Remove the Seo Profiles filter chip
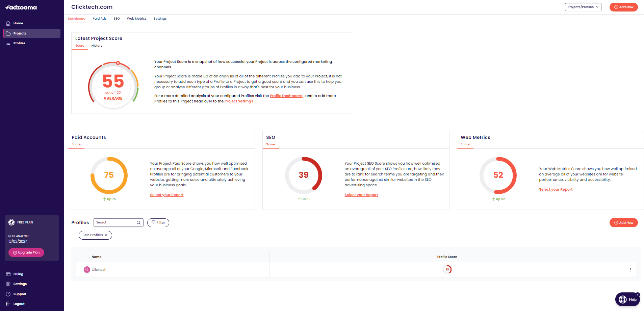Image resolution: width=644 pixels, height=311 pixels. (x=106, y=235)
